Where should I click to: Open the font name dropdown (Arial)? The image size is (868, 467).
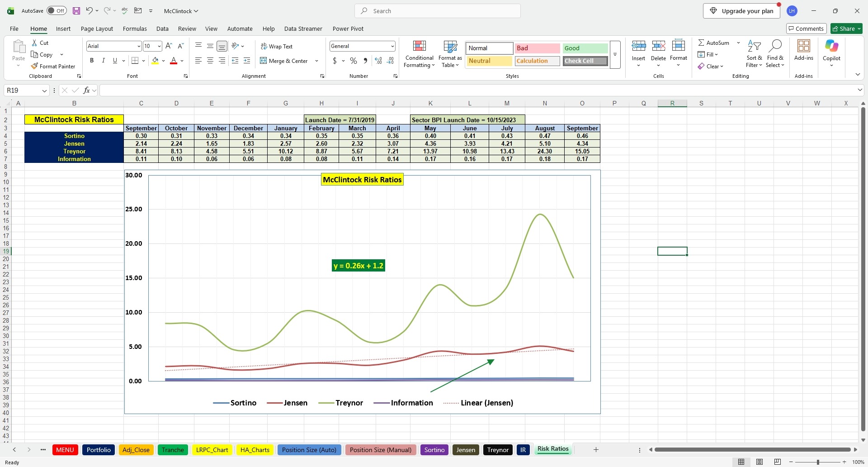pyautogui.click(x=139, y=46)
